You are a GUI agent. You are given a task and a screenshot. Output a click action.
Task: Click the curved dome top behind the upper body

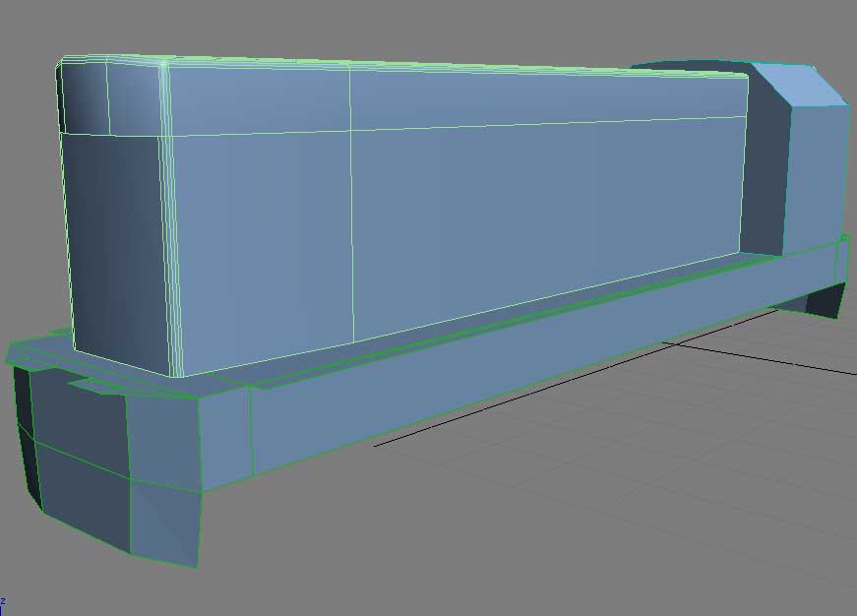(689, 67)
